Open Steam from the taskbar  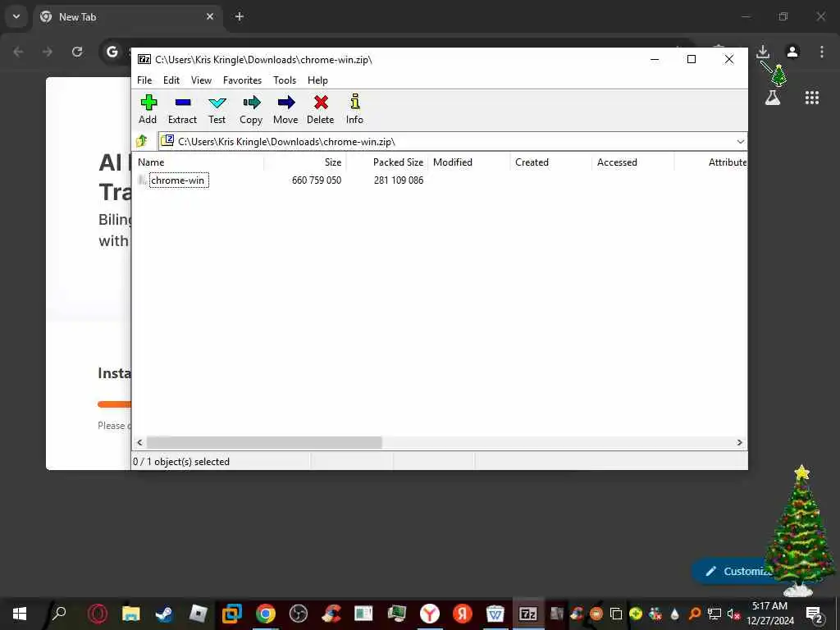(164, 614)
